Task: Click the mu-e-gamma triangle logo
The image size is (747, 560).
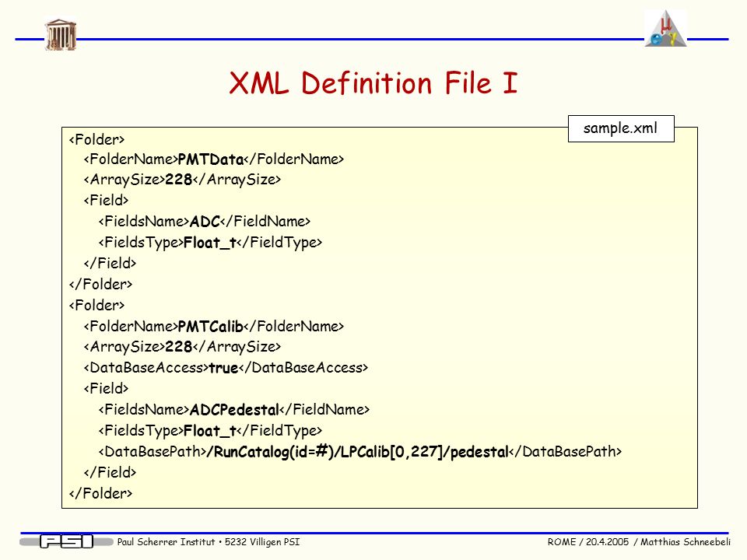Action: pyautogui.click(x=665, y=29)
